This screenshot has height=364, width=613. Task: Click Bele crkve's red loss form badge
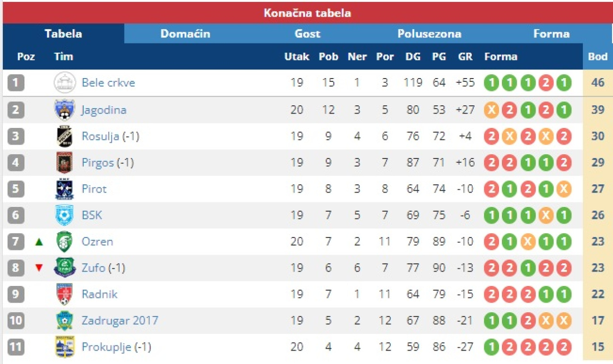coord(545,83)
